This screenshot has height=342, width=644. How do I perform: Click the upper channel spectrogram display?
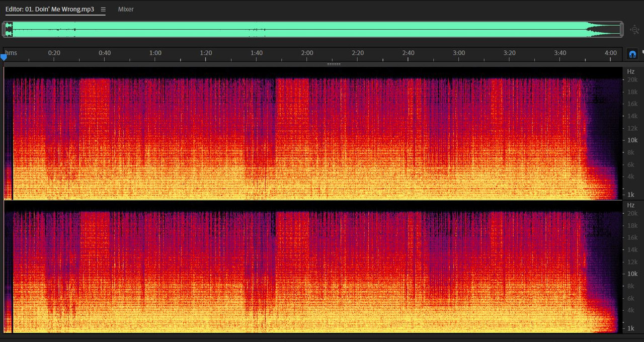click(313, 133)
